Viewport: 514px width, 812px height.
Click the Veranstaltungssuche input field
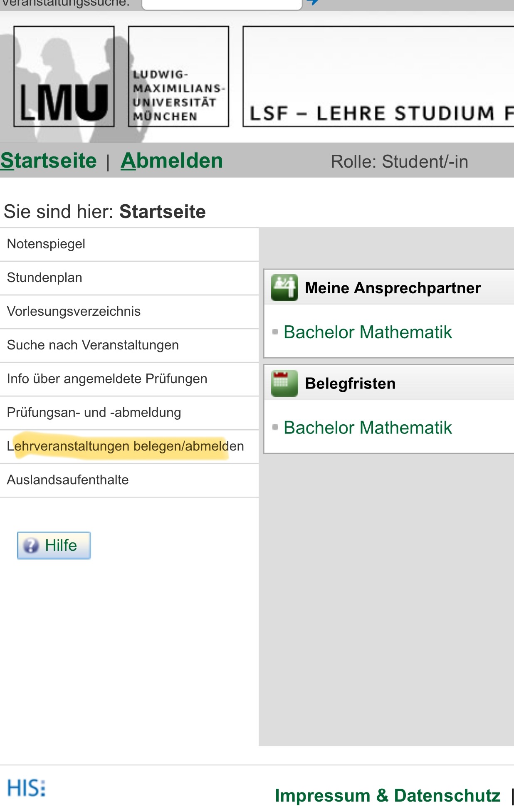(221, 3)
